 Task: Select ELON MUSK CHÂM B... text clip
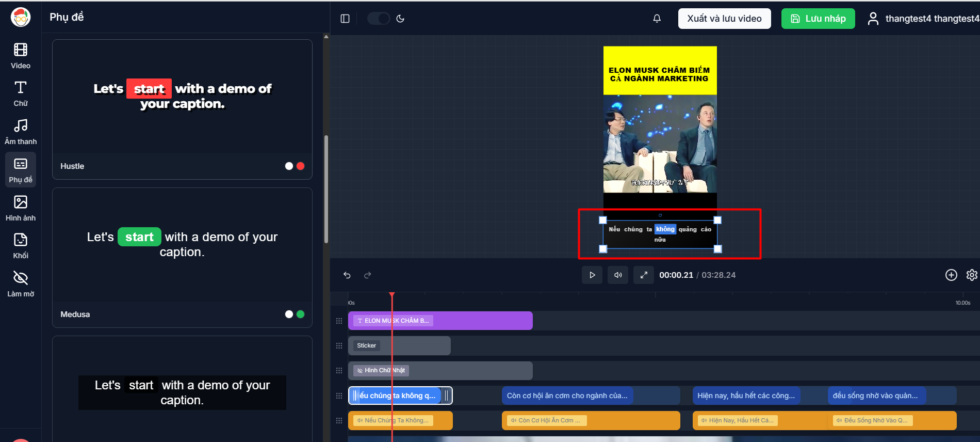click(440, 321)
